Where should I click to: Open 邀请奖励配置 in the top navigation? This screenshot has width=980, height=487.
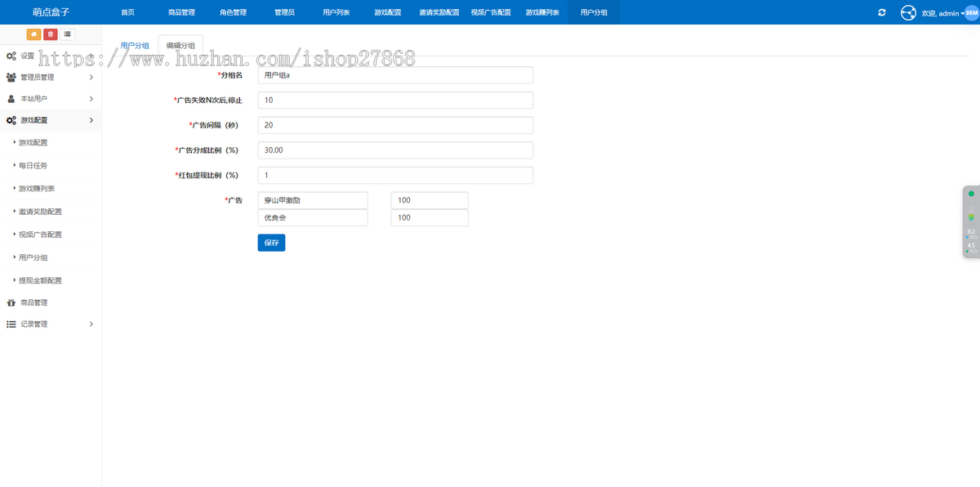click(x=439, y=12)
